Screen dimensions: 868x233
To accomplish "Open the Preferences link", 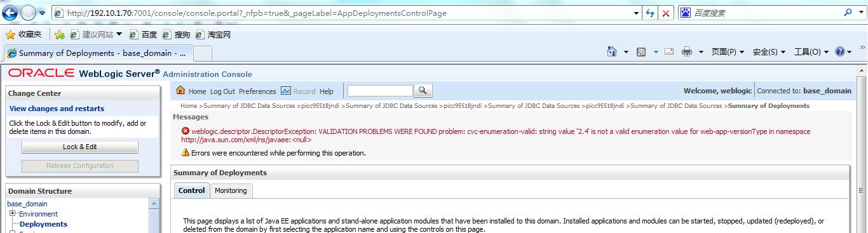I will click(x=257, y=91).
